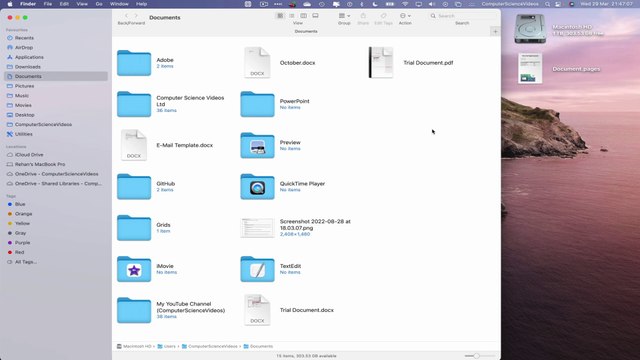This screenshot has width=640, height=360.
Task: Open the Apple menu
Action: (x=9, y=4)
